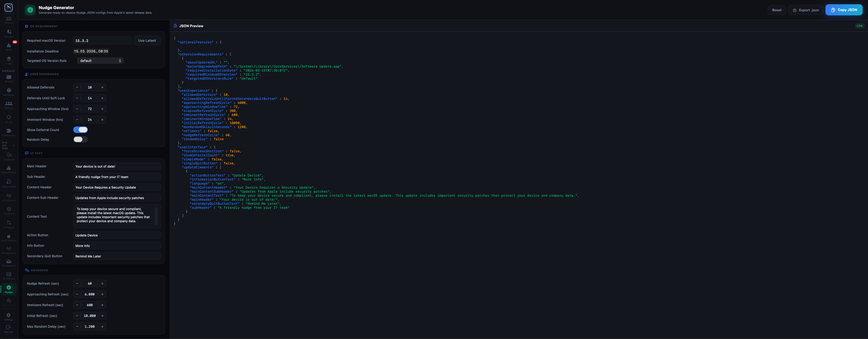868x339 pixels.
Task: Open the Packages section
Action: tap(8, 91)
